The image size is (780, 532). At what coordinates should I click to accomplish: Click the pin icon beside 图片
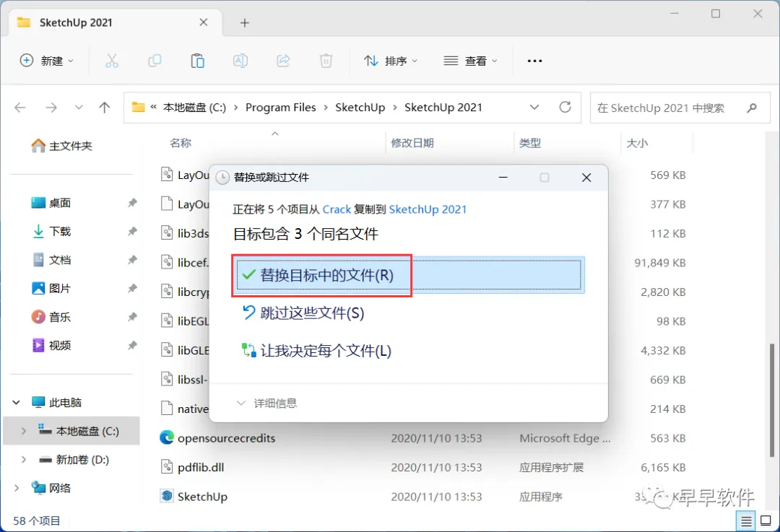coord(132,288)
